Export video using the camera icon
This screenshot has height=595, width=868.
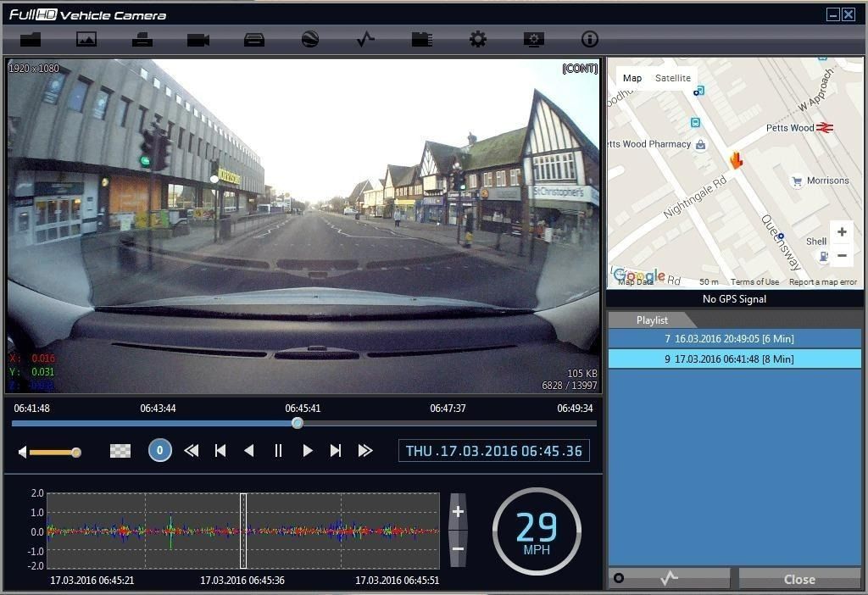coord(198,39)
